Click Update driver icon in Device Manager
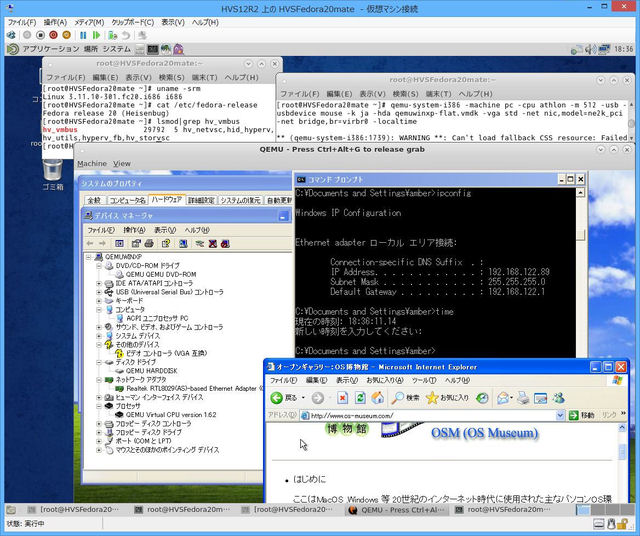Screen dimensions: 640x536 click(x=200, y=244)
